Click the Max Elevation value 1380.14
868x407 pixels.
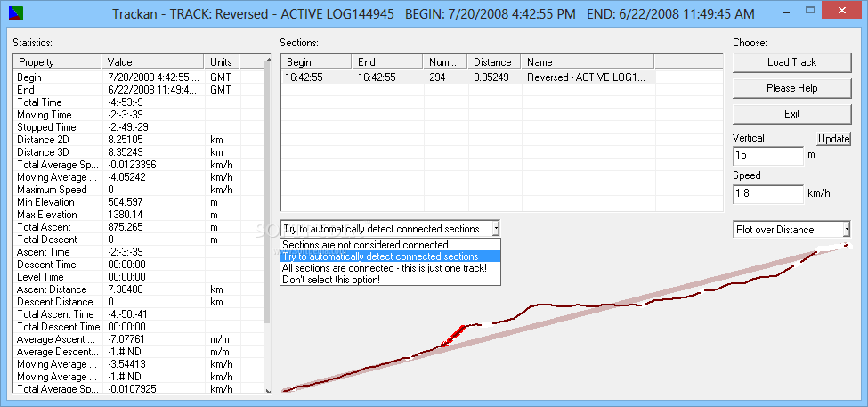coord(124,215)
